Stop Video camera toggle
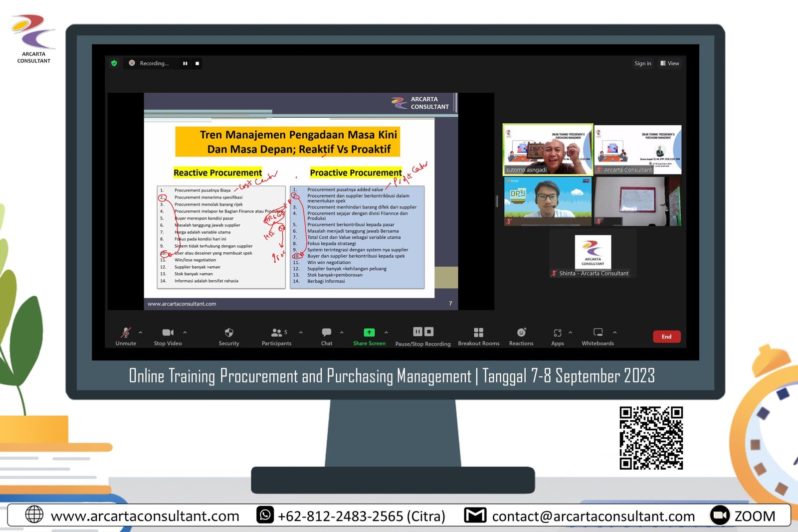798x532 pixels. [168, 333]
